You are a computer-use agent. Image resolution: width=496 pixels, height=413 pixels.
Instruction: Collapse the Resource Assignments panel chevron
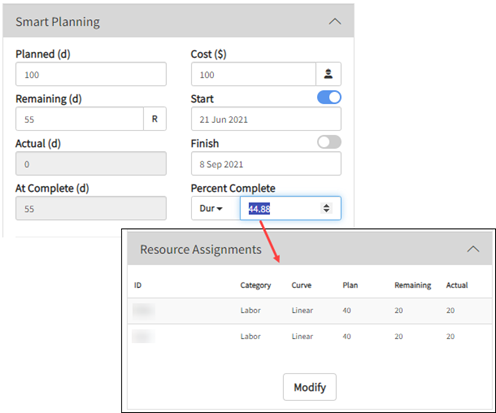click(x=473, y=249)
